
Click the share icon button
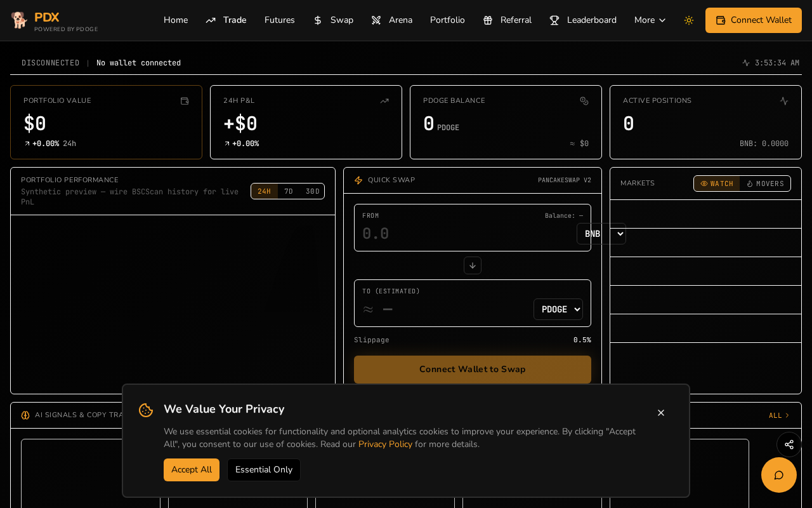coord(789,444)
